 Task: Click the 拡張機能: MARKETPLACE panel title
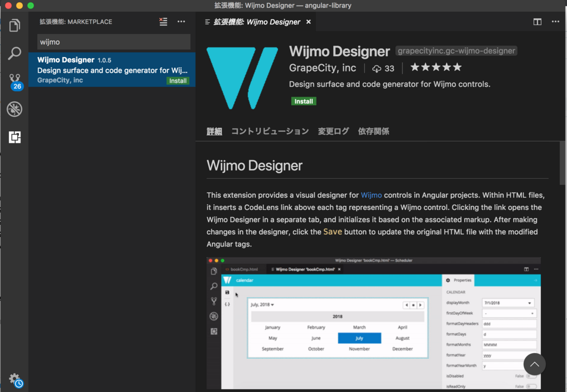coord(76,22)
